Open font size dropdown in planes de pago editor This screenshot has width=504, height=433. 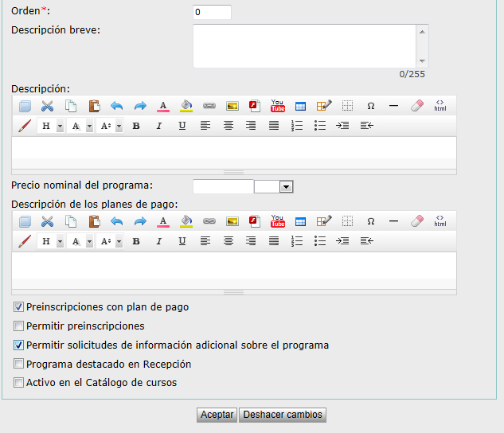(x=119, y=241)
